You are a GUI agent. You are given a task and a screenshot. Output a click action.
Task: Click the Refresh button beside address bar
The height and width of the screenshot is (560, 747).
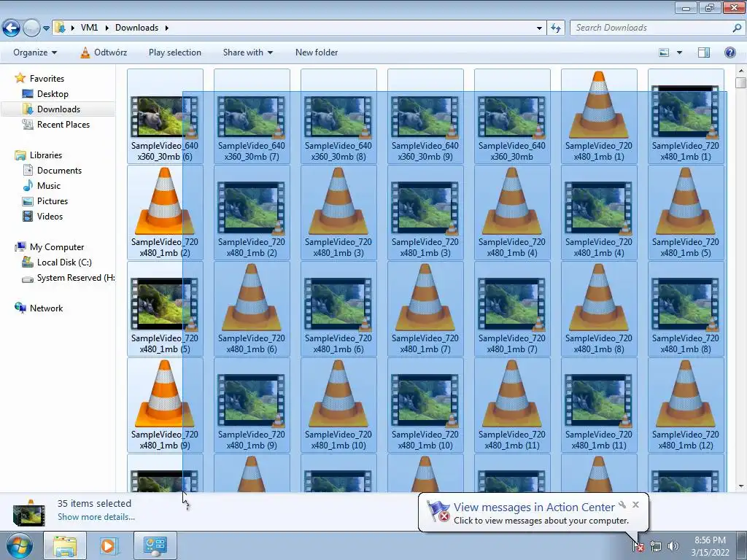pyautogui.click(x=555, y=28)
